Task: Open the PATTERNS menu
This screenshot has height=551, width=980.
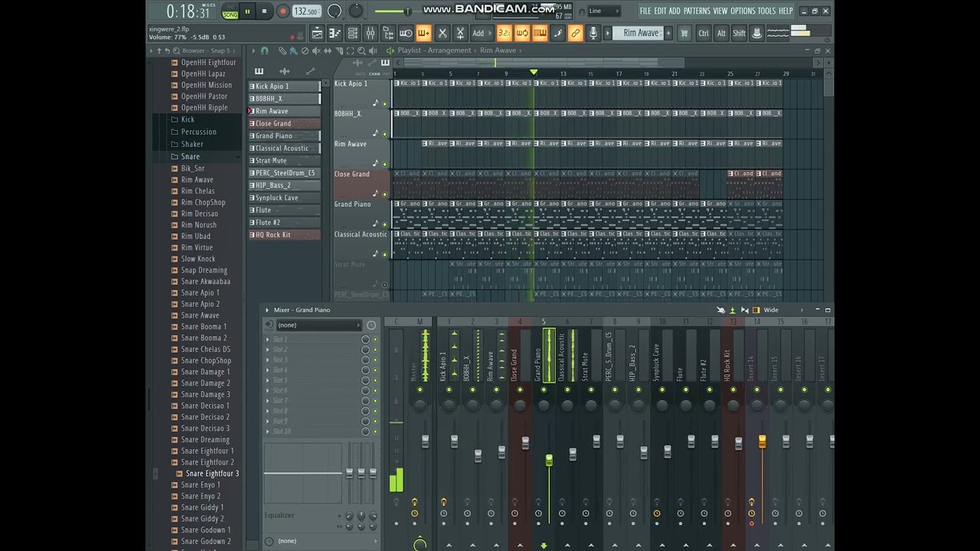Action: (697, 11)
